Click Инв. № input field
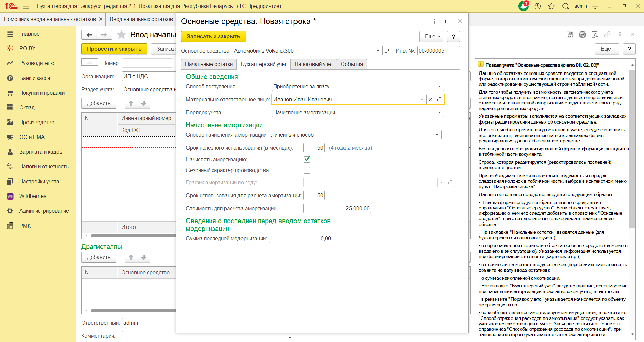This screenshot has height=342, width=644. tap(438, 51)
